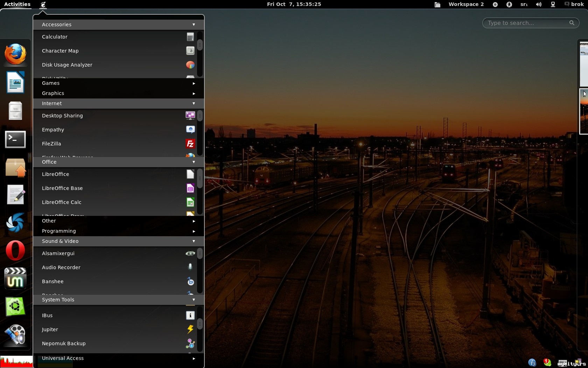This screenshot has width=588, height=368.
Task: Collapse the Accessories category
Action: click(118, 25)
